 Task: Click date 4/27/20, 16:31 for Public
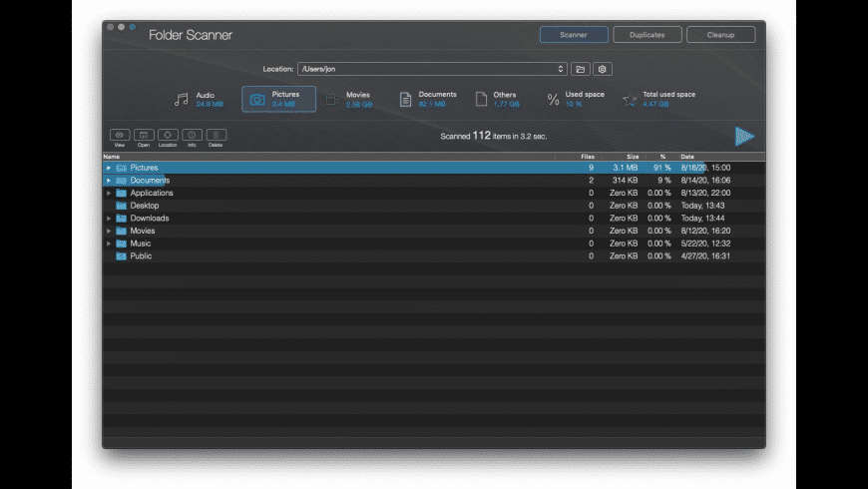[x=705, y=256]
